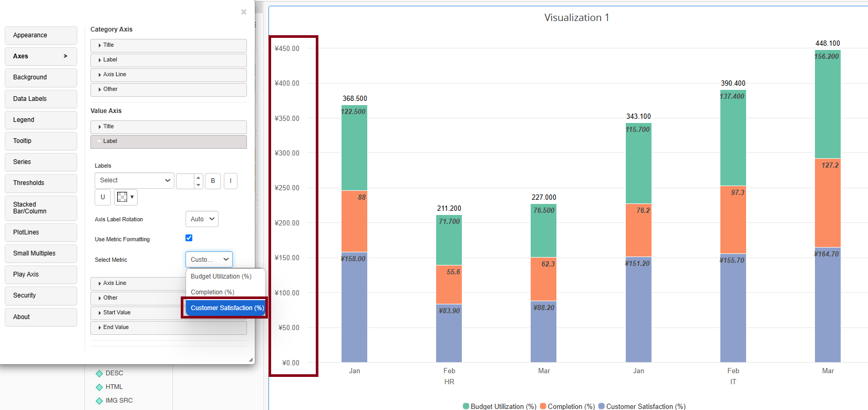Choose Budget Utilization (%) from the metric list
Image resolution: width=868 pixels, height=410 pixels.
pos(221,276)
